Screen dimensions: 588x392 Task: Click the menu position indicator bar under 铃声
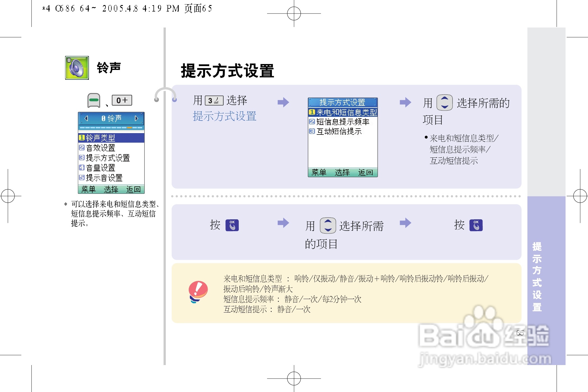111,128
